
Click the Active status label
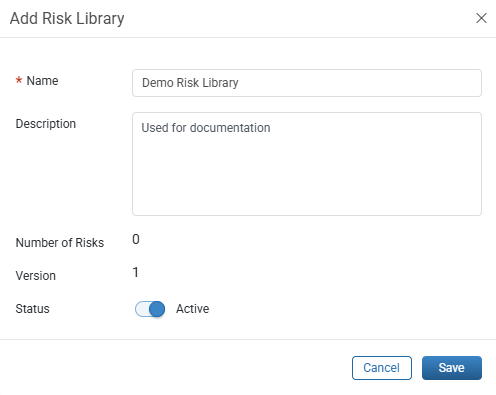pos(193,309)
